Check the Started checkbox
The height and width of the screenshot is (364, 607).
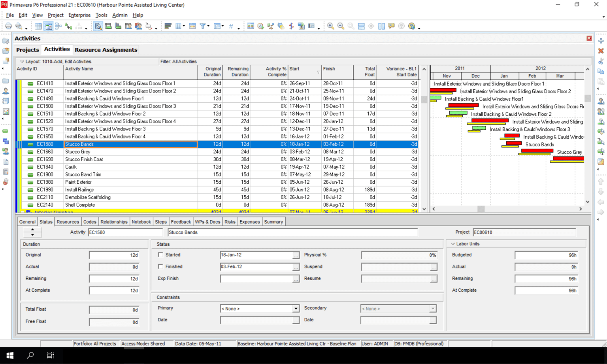[x=160, y=255]
